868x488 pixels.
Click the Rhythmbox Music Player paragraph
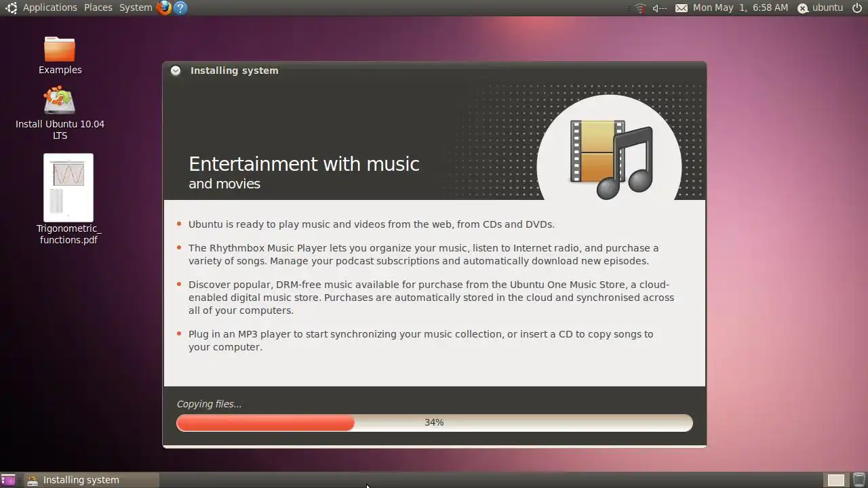point(424,254)
